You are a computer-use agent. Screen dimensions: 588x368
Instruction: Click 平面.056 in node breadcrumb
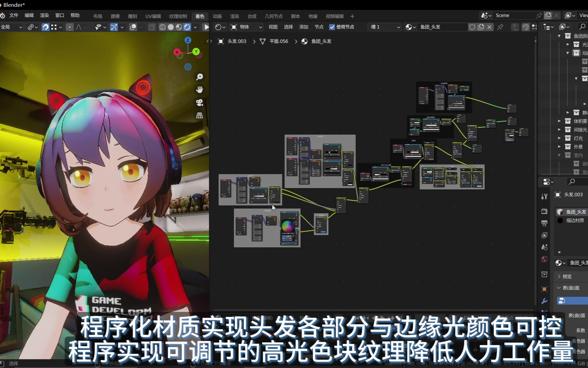279,41
